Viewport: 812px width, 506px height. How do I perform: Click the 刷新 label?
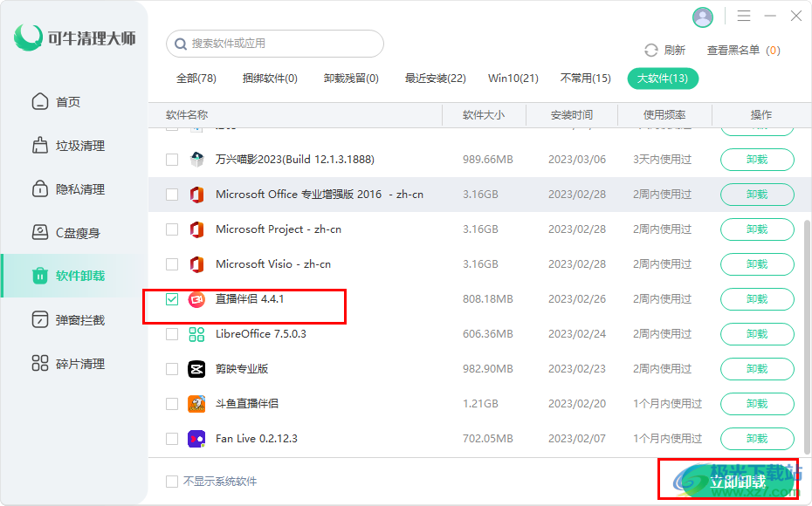[x=675, y=51]
